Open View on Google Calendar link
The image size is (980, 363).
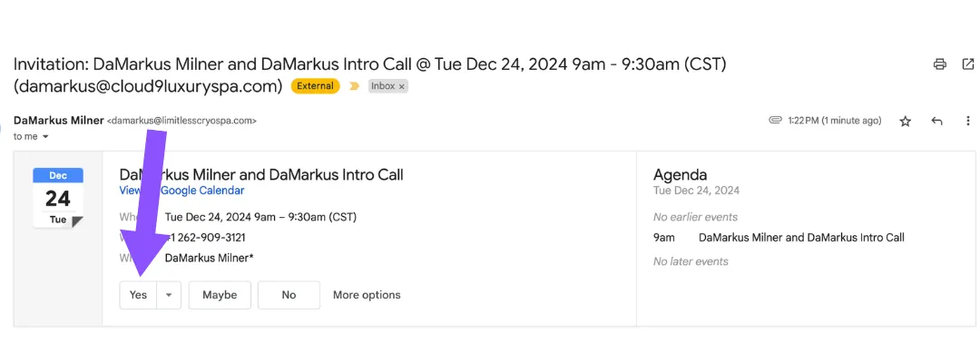tap(181, 191)
